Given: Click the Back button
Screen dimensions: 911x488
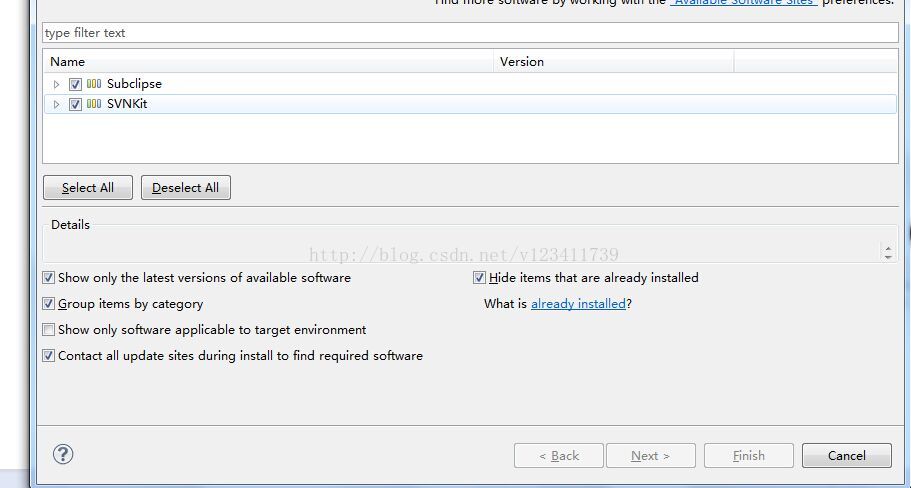Looking at the screenshot, I should [x=559, y=455].
